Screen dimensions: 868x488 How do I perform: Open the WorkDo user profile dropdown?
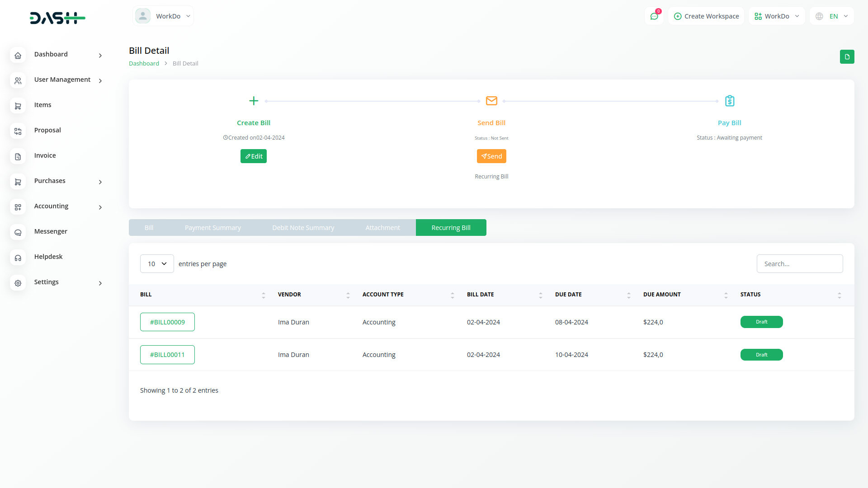(163, 16)
